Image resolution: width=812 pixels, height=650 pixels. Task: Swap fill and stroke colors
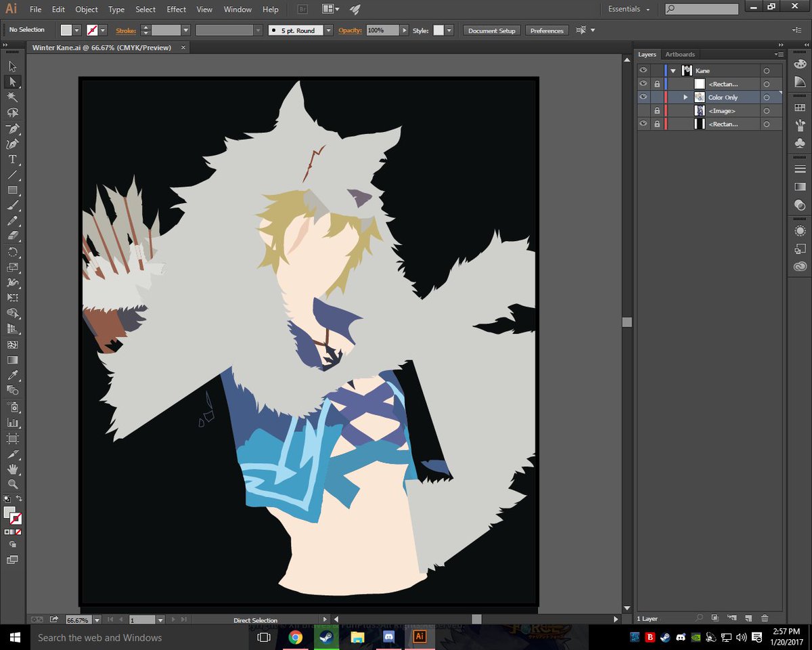19,499
